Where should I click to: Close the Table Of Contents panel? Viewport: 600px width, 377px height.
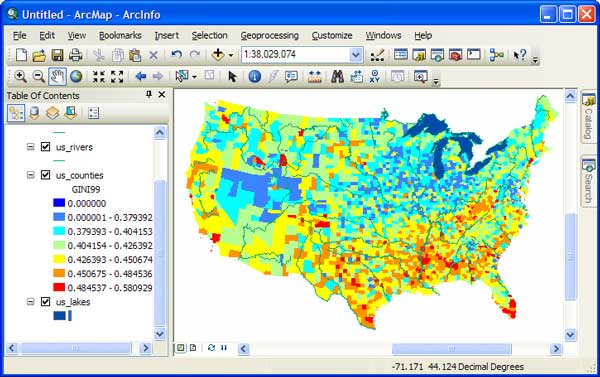click(x=162, y=94)
